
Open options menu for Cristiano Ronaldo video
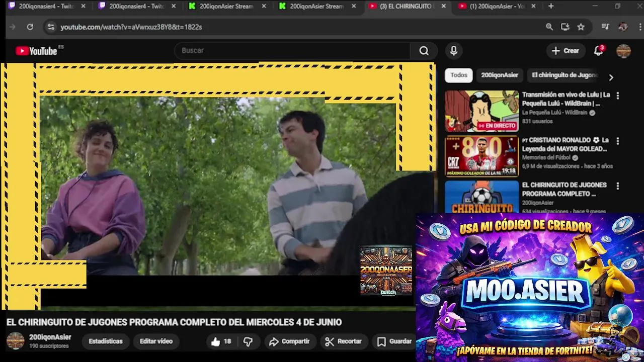coord(618,141)
